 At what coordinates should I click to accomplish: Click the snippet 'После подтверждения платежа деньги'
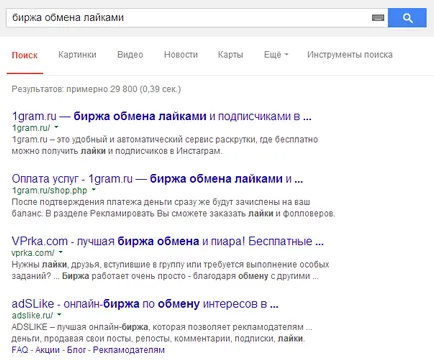click(x=173, y=208)
